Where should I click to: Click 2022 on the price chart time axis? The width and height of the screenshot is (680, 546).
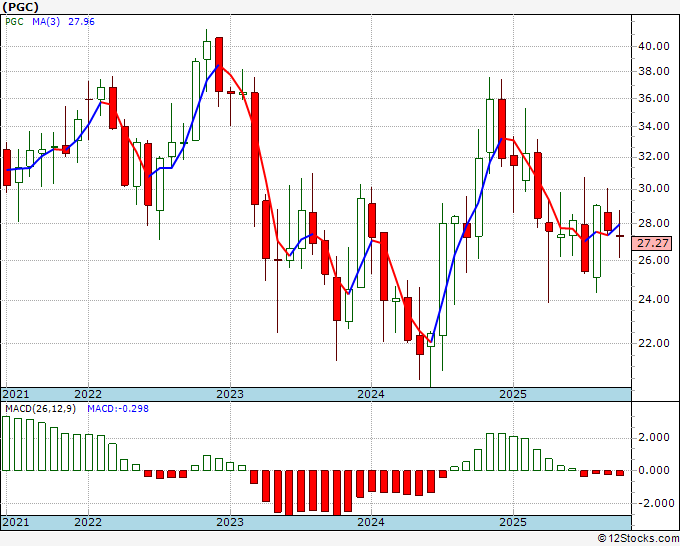88,394
